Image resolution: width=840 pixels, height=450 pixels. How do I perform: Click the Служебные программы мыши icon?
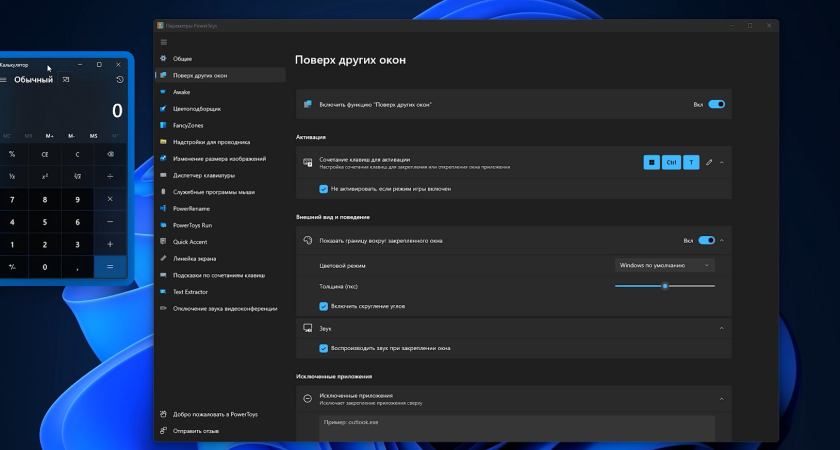coord(163,192)
